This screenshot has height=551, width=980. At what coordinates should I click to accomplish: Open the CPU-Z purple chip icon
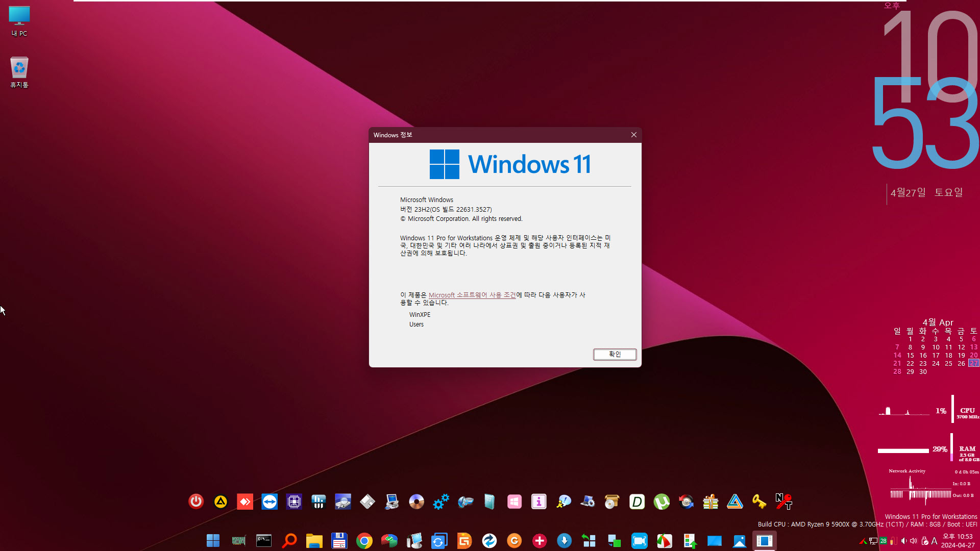point(294,502)
